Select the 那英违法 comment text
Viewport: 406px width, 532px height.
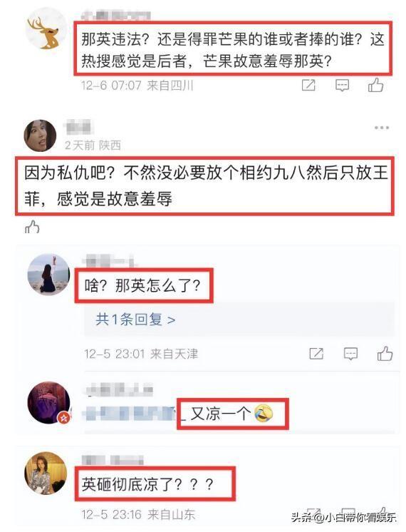(x=233, y=50)
